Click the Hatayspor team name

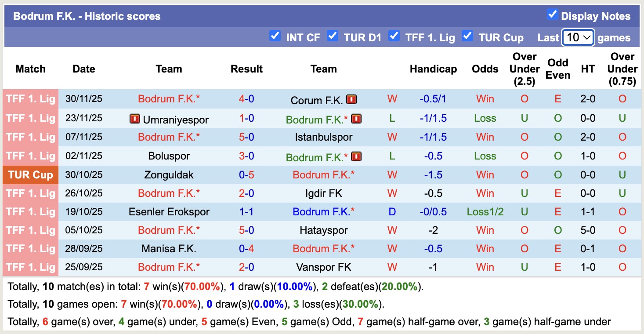(323, 230)
